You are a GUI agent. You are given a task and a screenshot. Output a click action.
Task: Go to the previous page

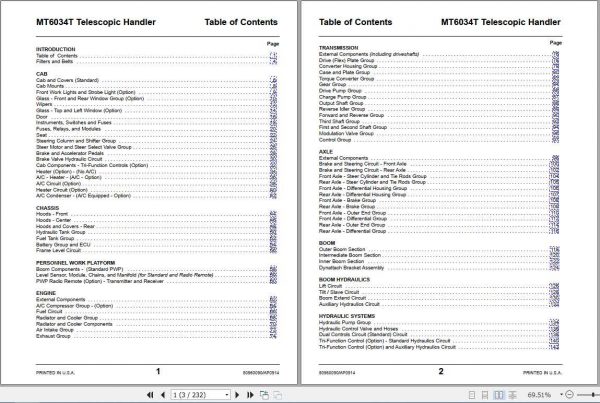tap(163, 395)
